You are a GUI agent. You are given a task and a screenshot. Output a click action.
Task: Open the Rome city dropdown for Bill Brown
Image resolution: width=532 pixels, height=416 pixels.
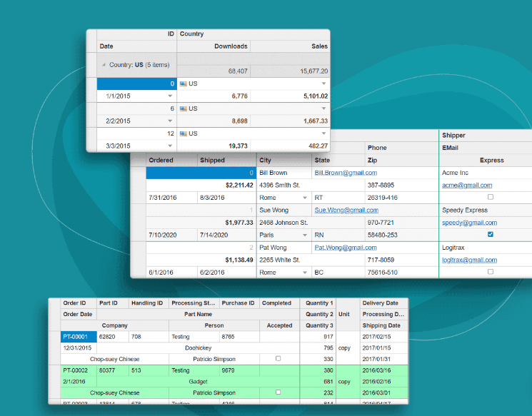[305, 198]
